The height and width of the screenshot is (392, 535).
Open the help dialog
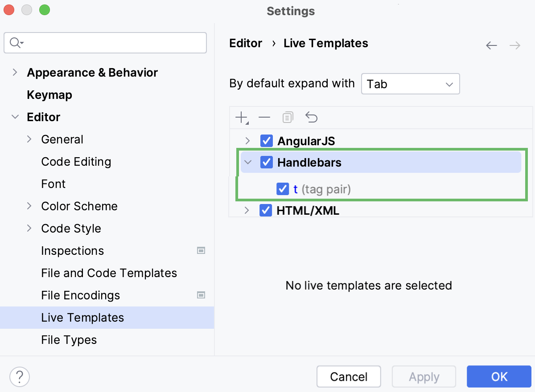[19, 376]
